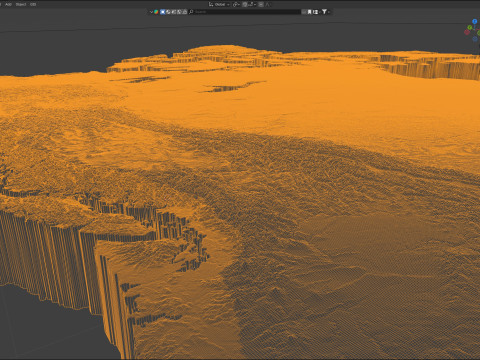Click the funnel filter icon

(324, 12)
